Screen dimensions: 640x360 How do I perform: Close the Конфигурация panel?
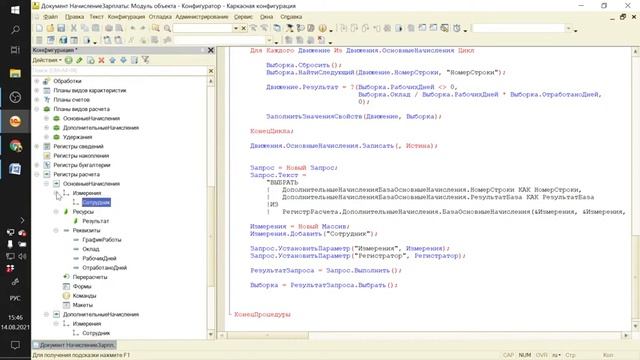[x=211, y=50]
